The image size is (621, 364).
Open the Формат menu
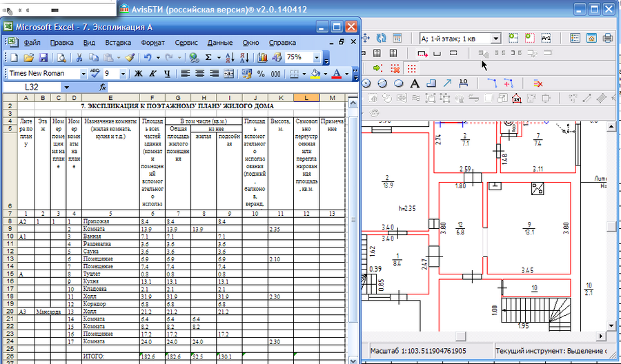click(153, 42)
